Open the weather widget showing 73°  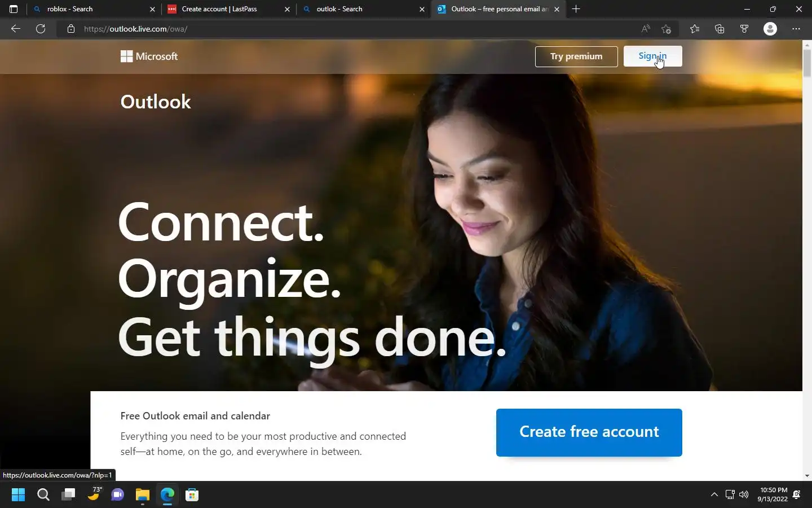point(94,495)
